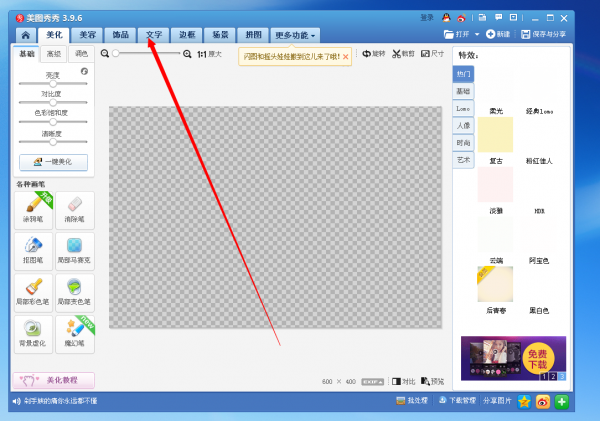Image resolution: width=600 pixels, height=421 pixels.
Task: Switch to the 饰品 tab
Action: [x=121, y=35]
